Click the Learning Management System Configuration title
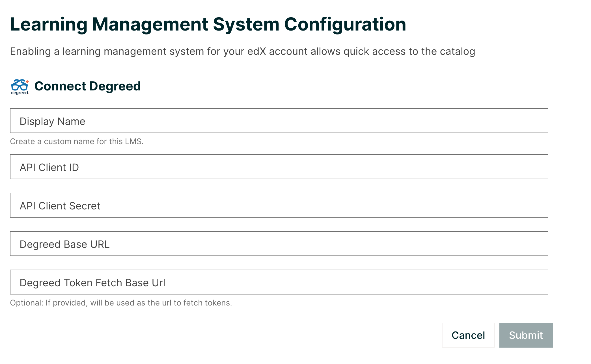 (x=208, y=24)
